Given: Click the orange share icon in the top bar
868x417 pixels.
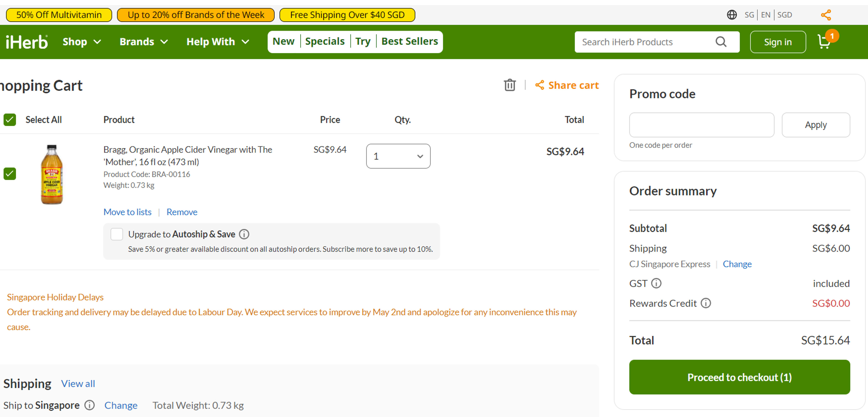Looking at the screenshot, I should point(826,15).
